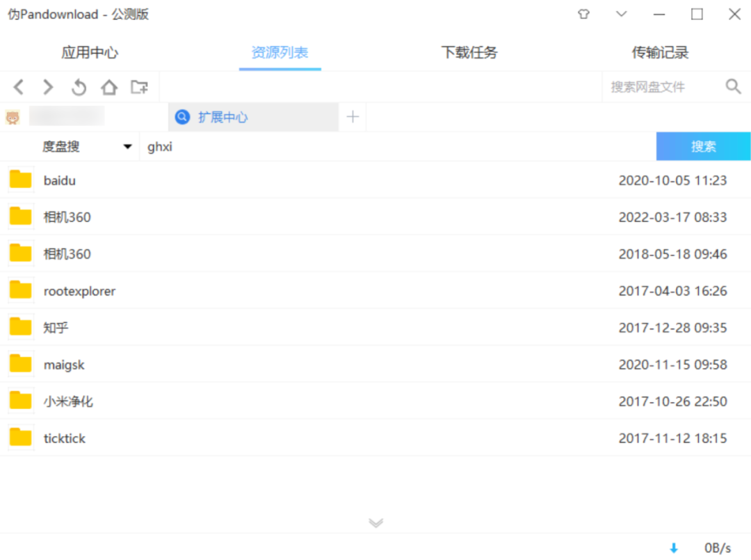
Task: Open the 传输记录 tab
Action: coord(659,52)
